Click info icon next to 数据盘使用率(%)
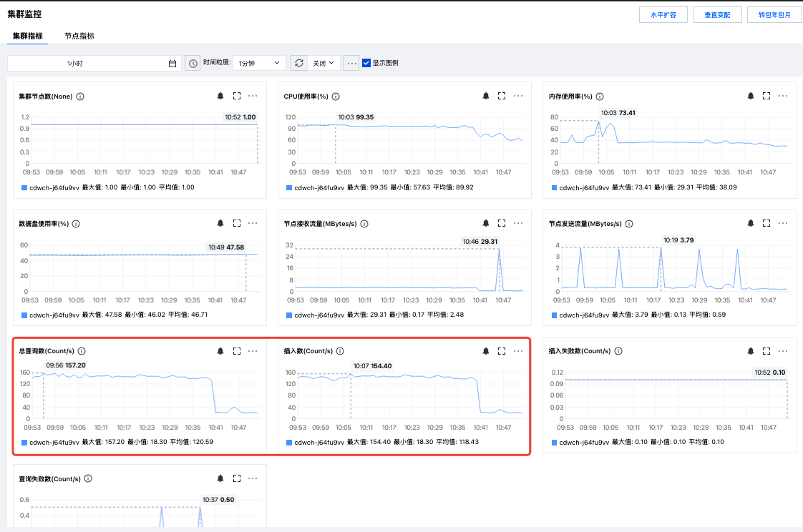The width and height of the screenshot is (803, 532). [x=76, y=224]
